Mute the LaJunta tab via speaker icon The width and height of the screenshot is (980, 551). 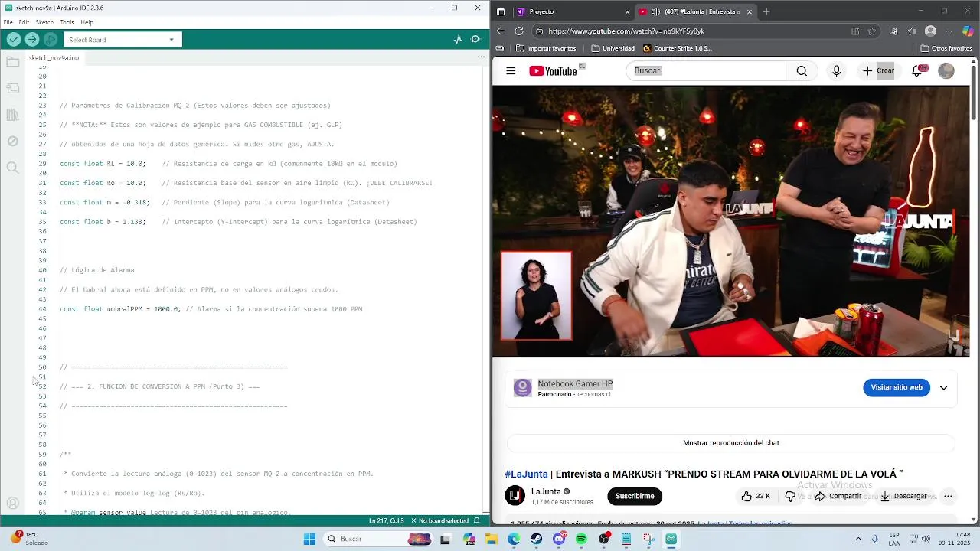(x=655, y=11)
